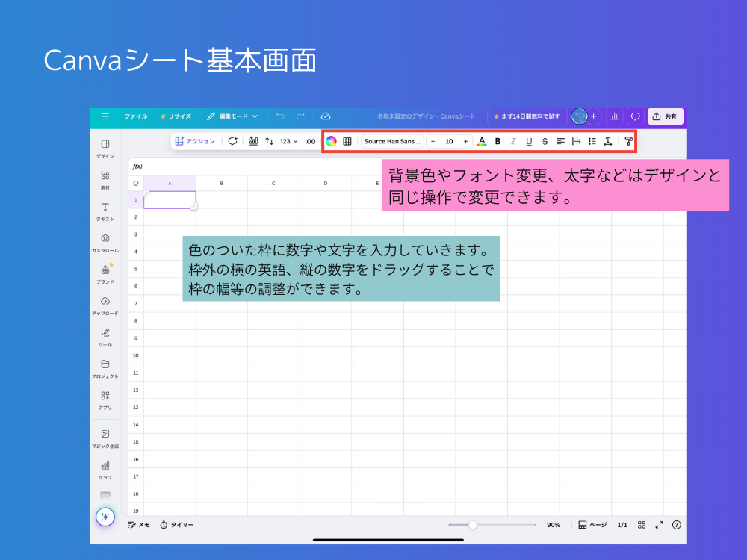Toggle bold formatting

(498, 141)
